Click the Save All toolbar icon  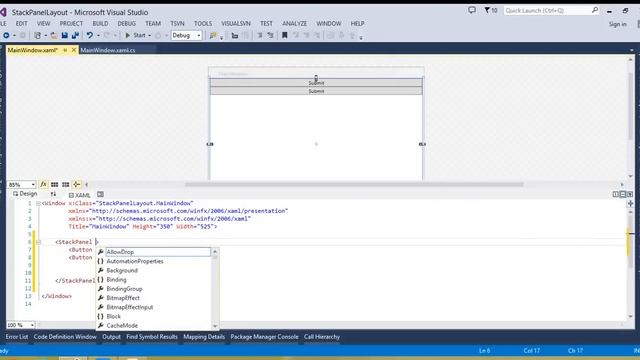[75, 36]
